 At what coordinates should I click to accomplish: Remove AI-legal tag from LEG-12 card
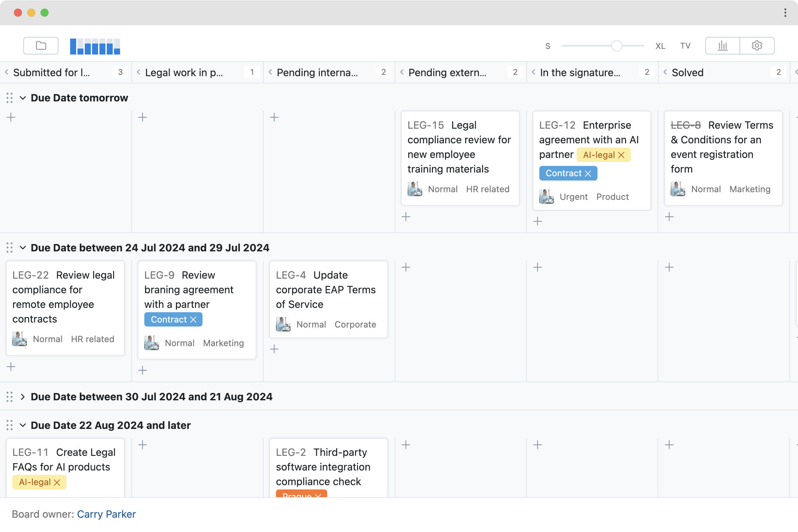(621, 155)
